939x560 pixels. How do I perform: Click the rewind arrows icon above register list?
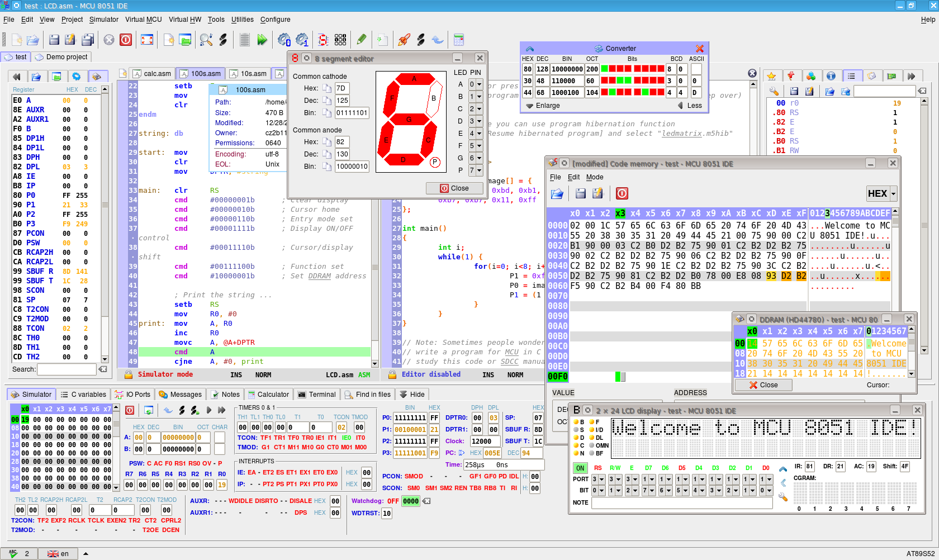[x=17, y=77]
